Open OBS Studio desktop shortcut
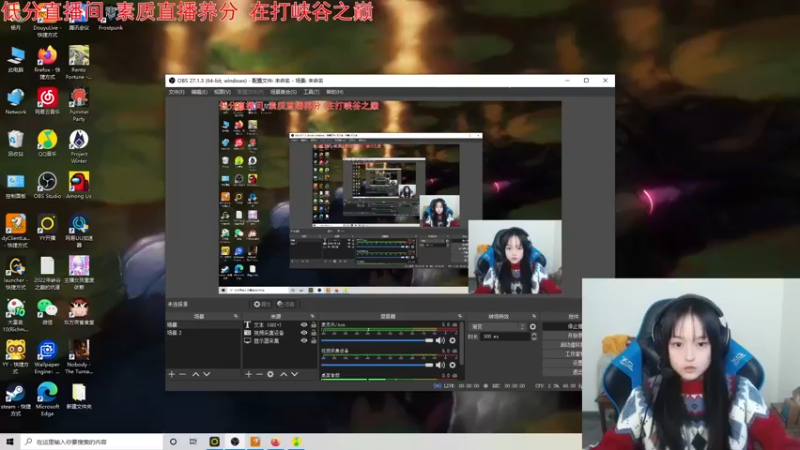Image resolution: width=800 pixels, height=450 pixels. (x=47, y=185)
